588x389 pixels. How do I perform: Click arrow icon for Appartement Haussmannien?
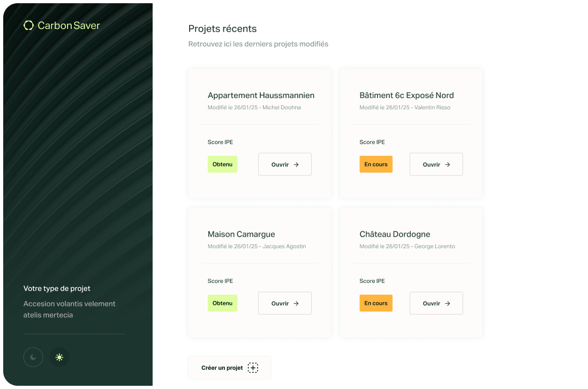pos(296,165)
